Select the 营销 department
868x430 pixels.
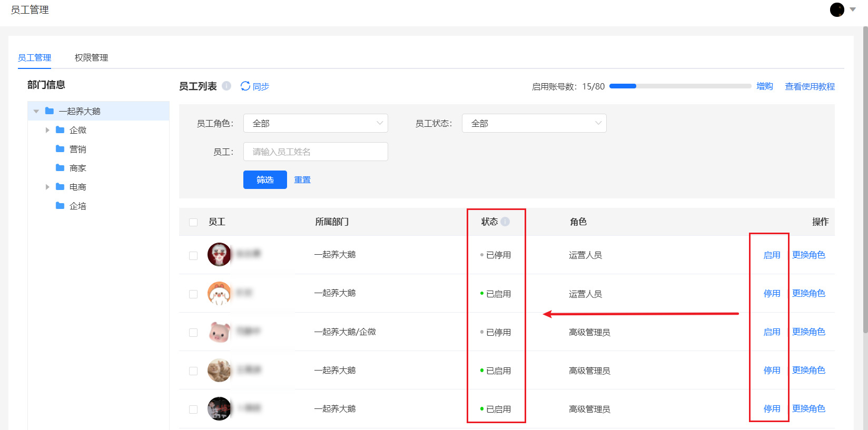click(x=78, y=149)
